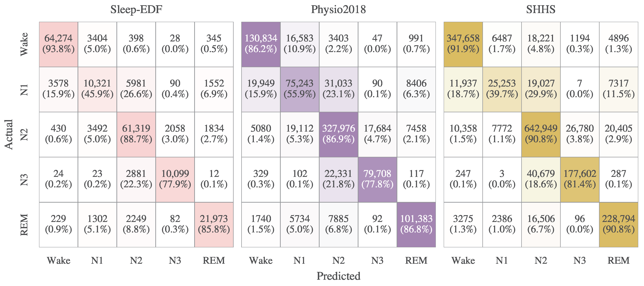Click the cell showing 177,602 (81.4%)
Image resolution: width=644 pixels, height=286 pixels.
(580, 179)
